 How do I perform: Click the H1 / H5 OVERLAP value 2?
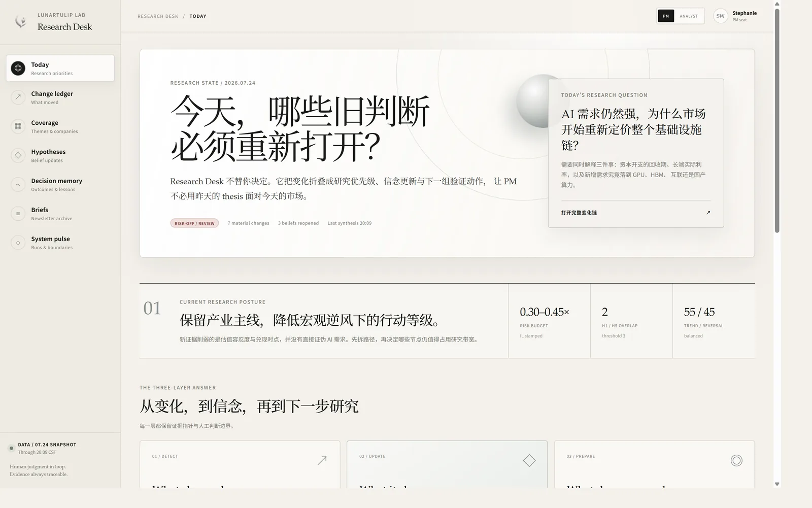click(605, 312)
